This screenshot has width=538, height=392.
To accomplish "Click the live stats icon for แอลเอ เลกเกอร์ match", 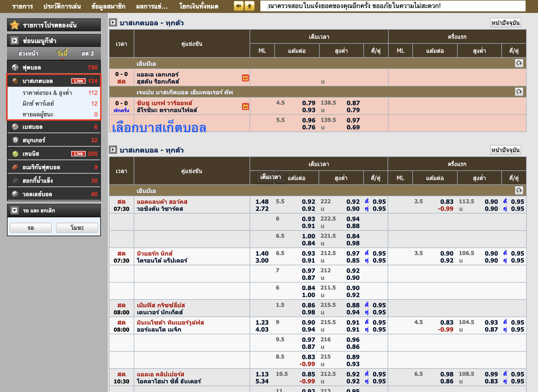I will pyautogui.click(x=245, y=78).
